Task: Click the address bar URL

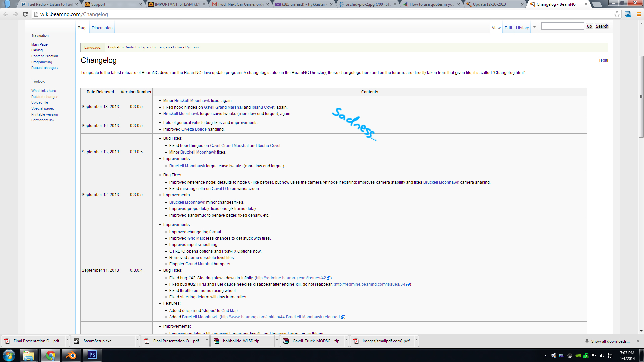Action: pyautogui.click(x=74, y=14)
